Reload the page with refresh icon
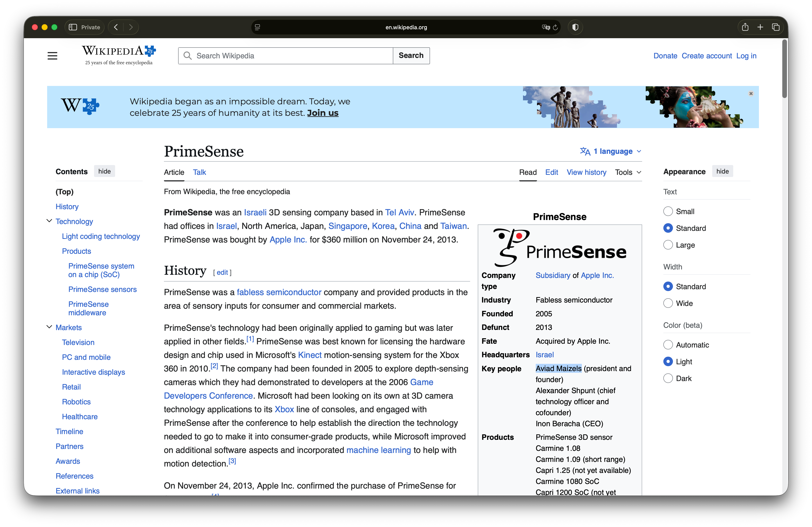This screenshot has height=527, width=812. [x=555, y=27]
